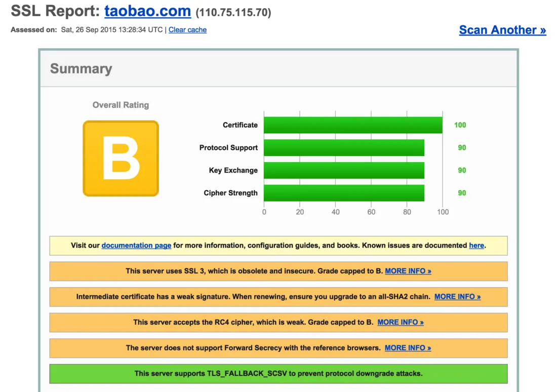This screenshot has height=392, width=556.
Task: Click the yellow B grade badge
Action: pyautogui.click(x=121, y=158)
